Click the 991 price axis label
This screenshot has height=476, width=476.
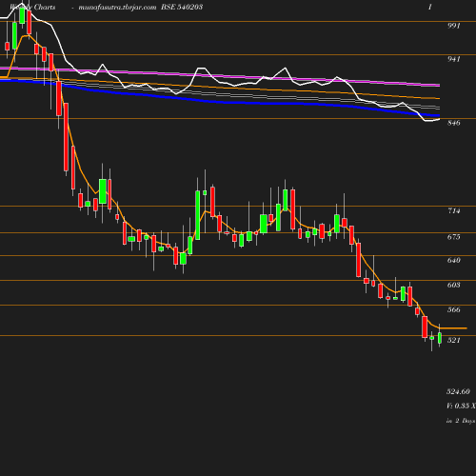coord(453,26)
